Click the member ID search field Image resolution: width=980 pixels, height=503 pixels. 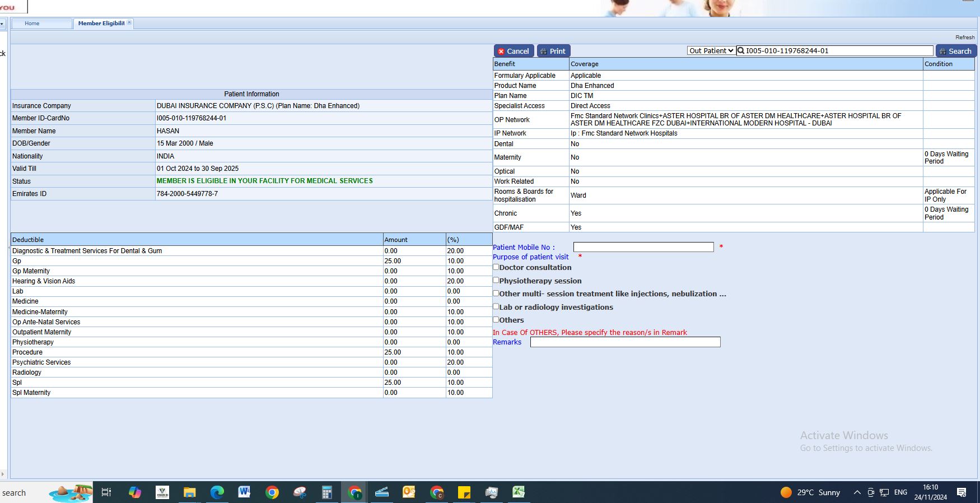point(838,50)
